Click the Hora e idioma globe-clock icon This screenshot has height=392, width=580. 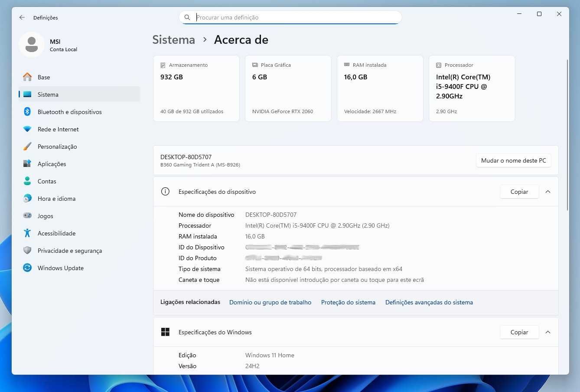[27, 199]
